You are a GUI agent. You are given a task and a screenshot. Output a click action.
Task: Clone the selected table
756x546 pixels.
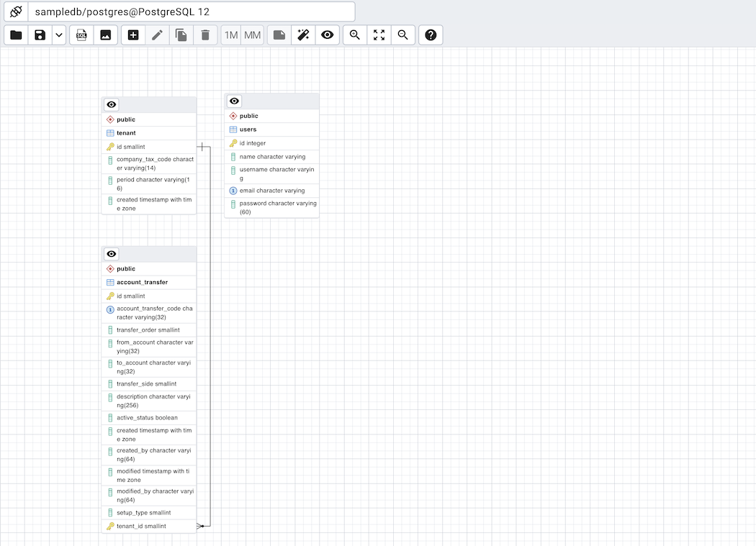(x=181, y=35)
